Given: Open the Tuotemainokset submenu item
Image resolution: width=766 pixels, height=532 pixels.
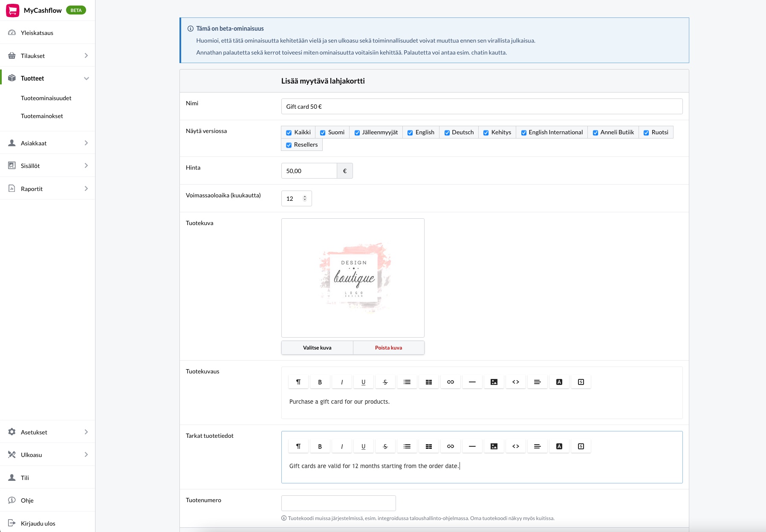Looking at the screenshot, I should click(42, 116).
